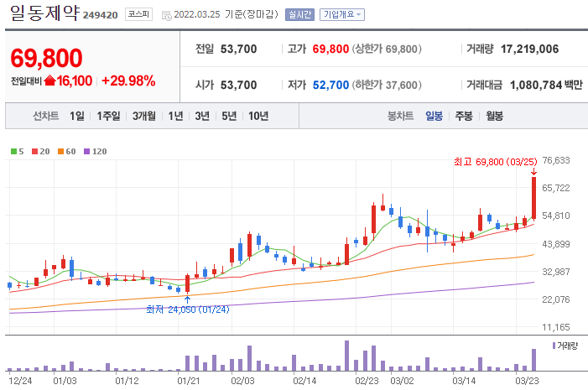Click the 거래량 value 17,219,006

[529, 49]
